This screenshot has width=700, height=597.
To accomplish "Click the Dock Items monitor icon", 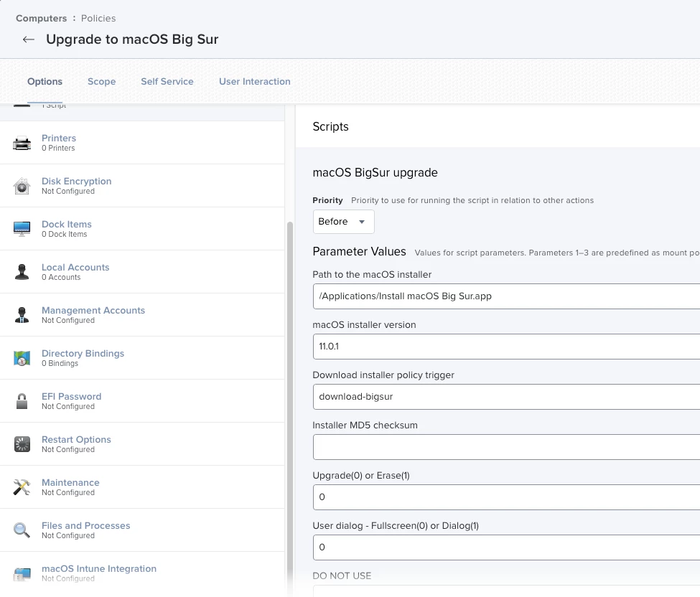I will point(22,229).
